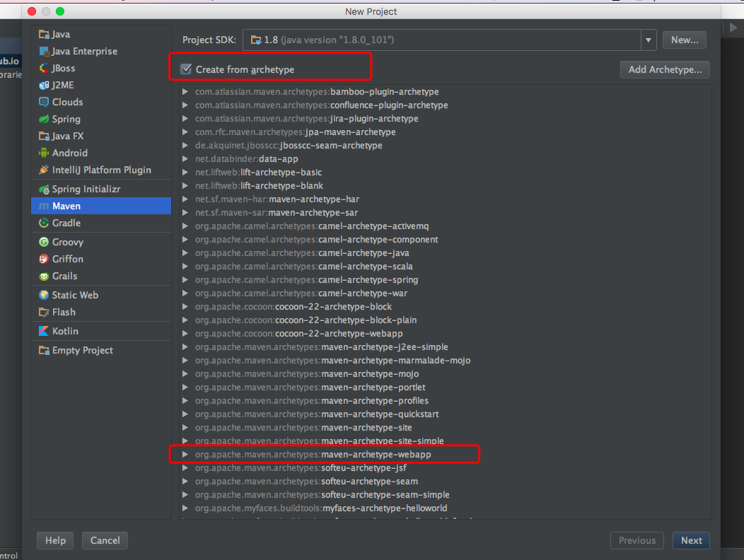Pick the Grails icon
This screenshot has width=744, height=560.
point(44,276)
